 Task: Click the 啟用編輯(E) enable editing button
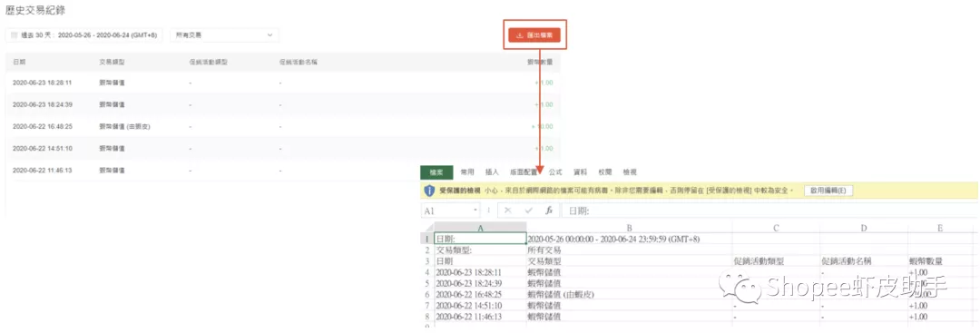click(x=828, y=190)
